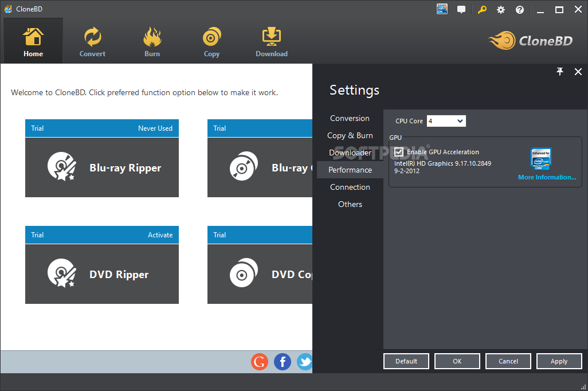Open settings via the gear icon
This screenshot has width=588, height=391.
tap(501, 10)
